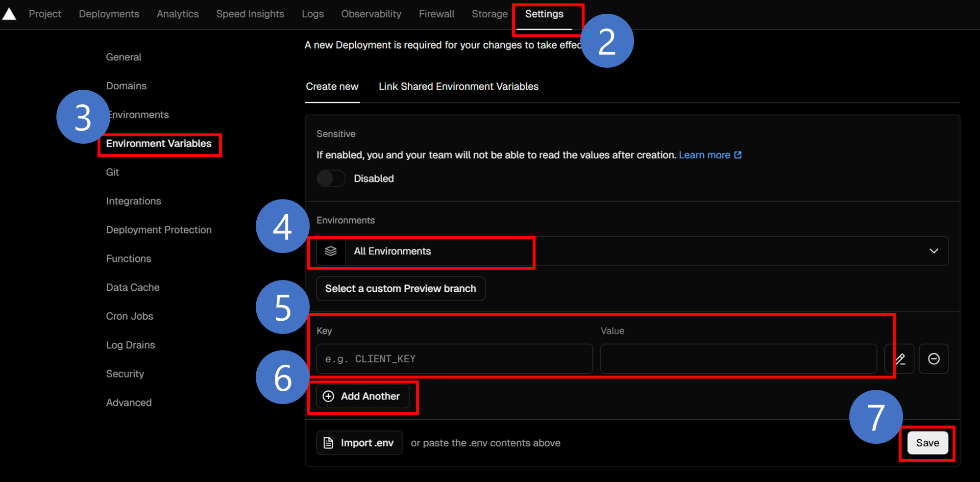Screen dimensions: 980x482
Task: Go to Deployment Protection settings
Action: click(x=159, y=230)
